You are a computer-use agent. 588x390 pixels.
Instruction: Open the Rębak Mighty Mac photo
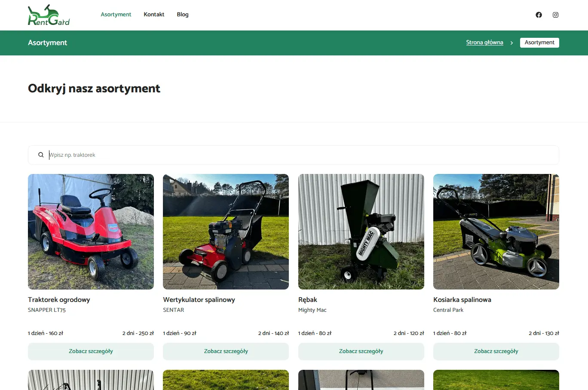tap(361, 232)
